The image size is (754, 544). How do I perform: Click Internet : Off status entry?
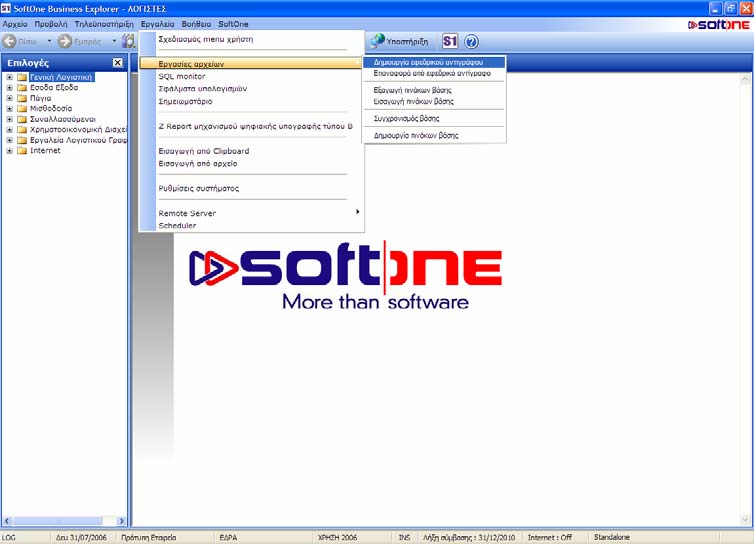coord(550,538)
